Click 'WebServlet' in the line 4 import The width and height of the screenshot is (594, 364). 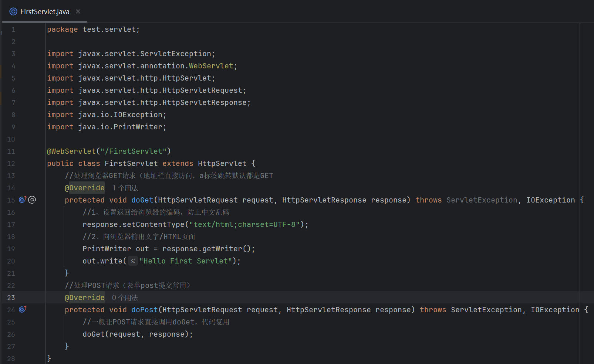tap(211, 66)
